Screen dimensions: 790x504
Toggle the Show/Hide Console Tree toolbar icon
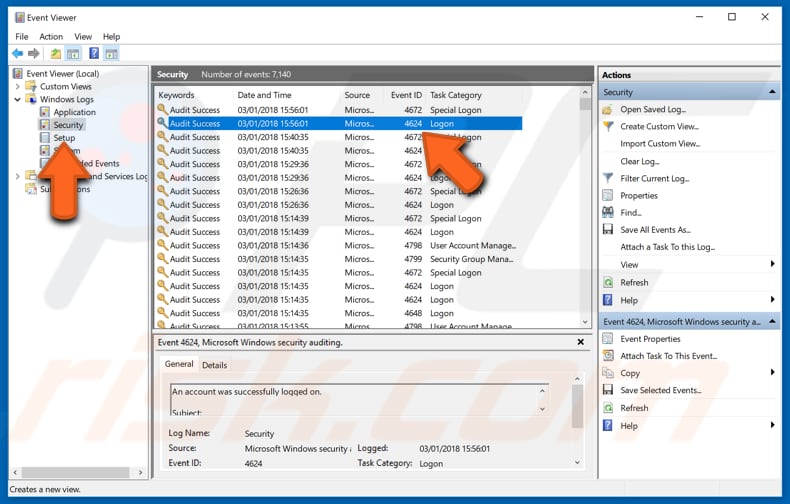(x=74, y=53)
